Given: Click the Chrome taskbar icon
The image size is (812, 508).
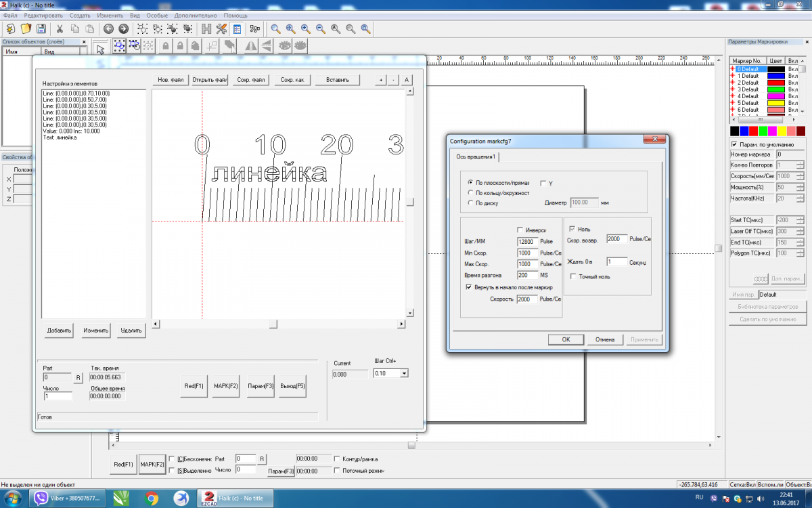Looking at the screenshot, I should [x=152, y=498].
